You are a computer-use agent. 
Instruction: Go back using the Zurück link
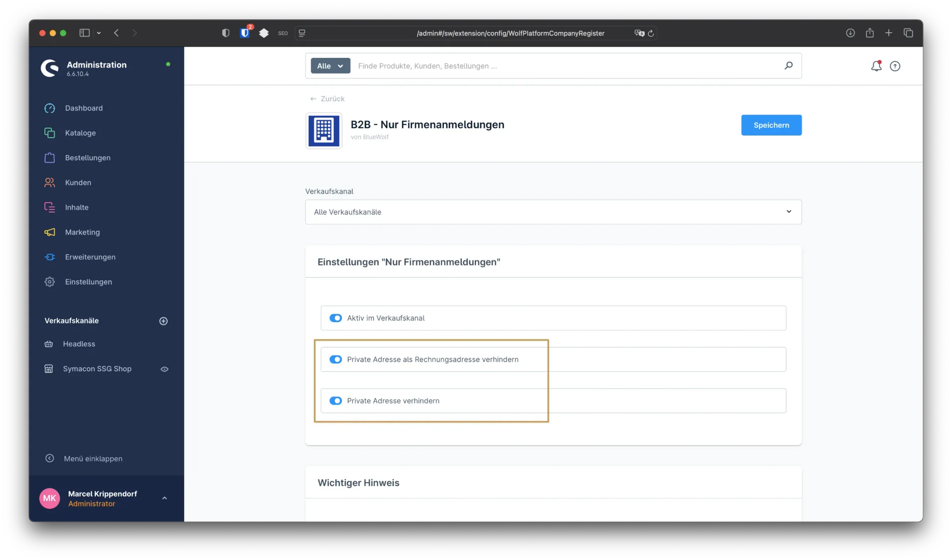(327, 98)
